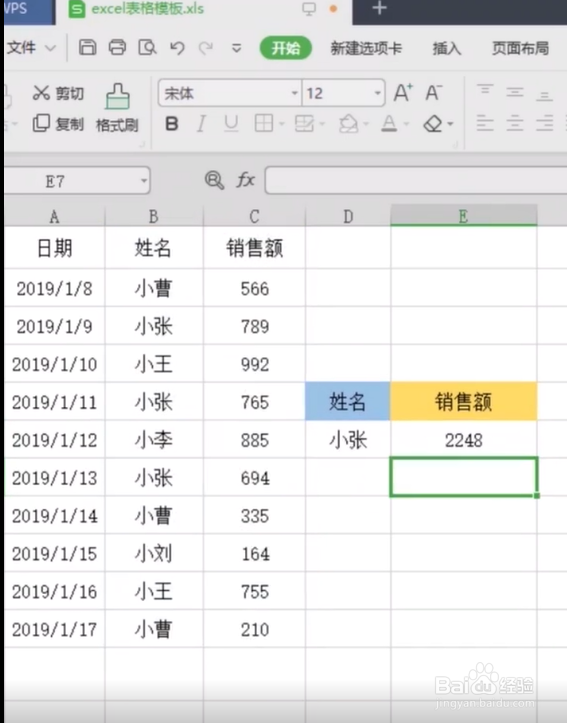Open the 文件 menu
The image size is (567, 723).
(21, 47)
